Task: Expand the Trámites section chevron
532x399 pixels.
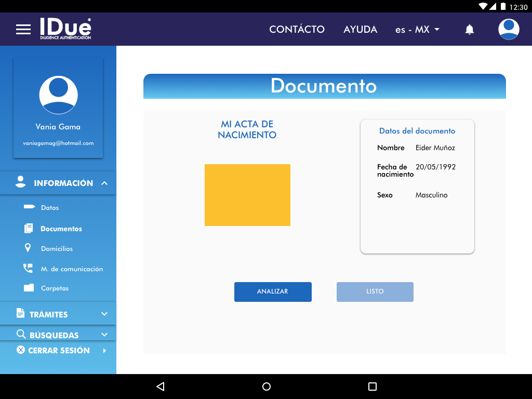Action: (104, 314)
